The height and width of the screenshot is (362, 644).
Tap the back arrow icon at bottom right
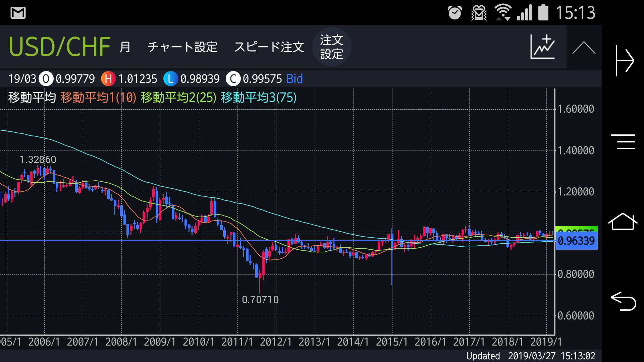[x=623, y=302]
